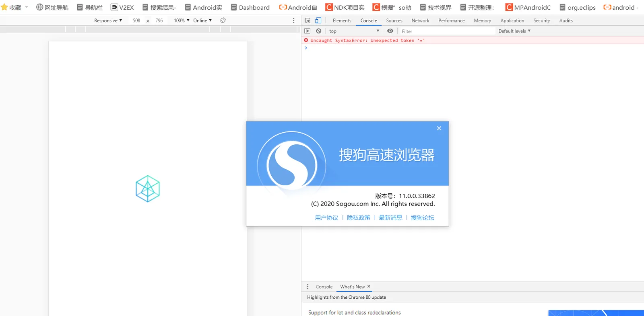Switch to the Performance tab

[452, 21]
